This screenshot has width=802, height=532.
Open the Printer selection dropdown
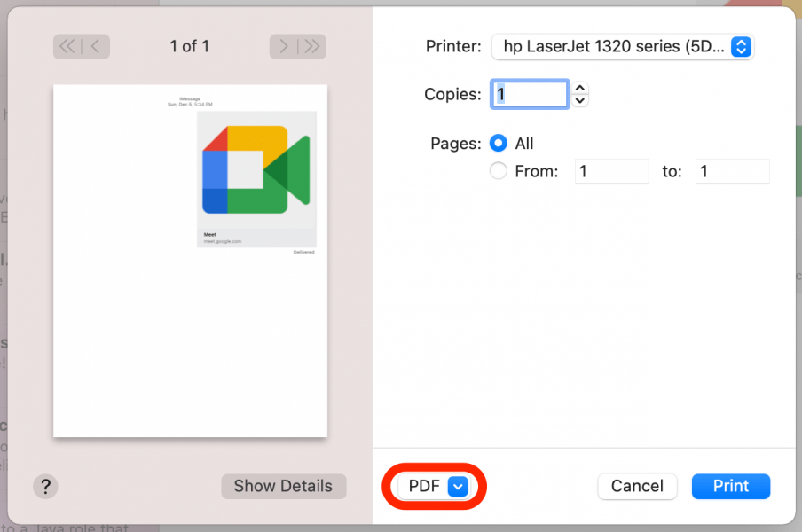(x=622, y=46)
